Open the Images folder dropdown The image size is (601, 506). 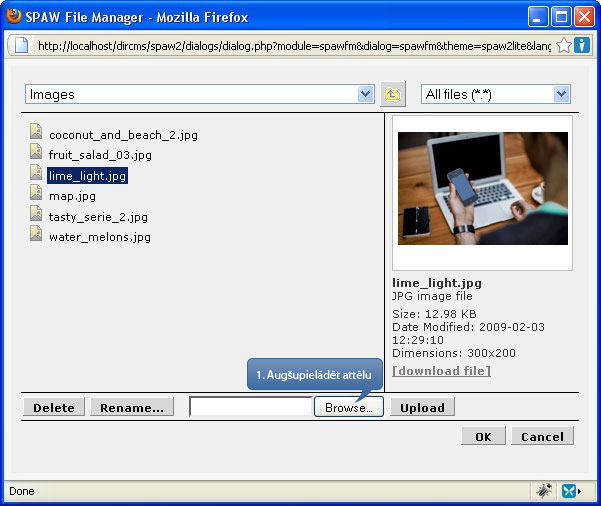click(200, 94)
